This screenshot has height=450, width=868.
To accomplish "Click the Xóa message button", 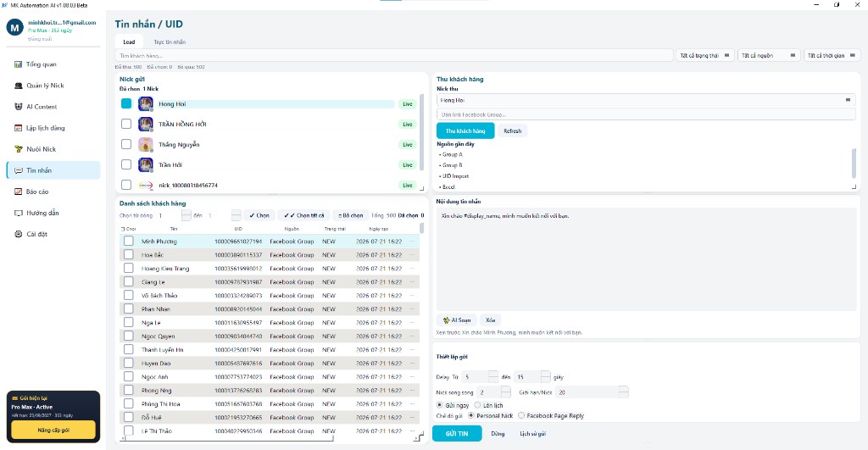I will 491,320.
